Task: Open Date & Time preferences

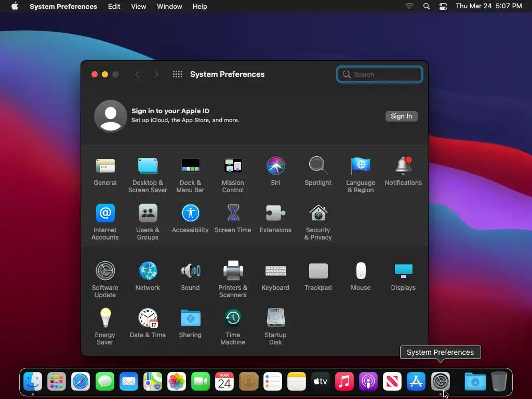Action: point(148,323)
